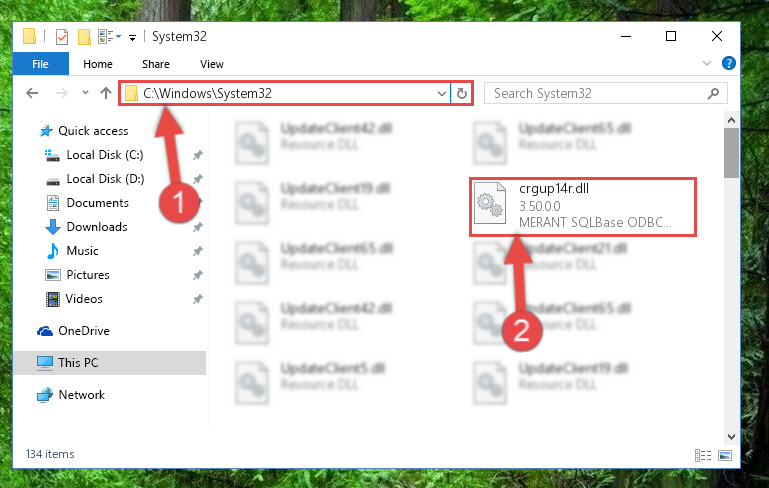The width and height of the screenshot is (769, 488).
Task: Click the Search System32 input field
Action: 596,93
